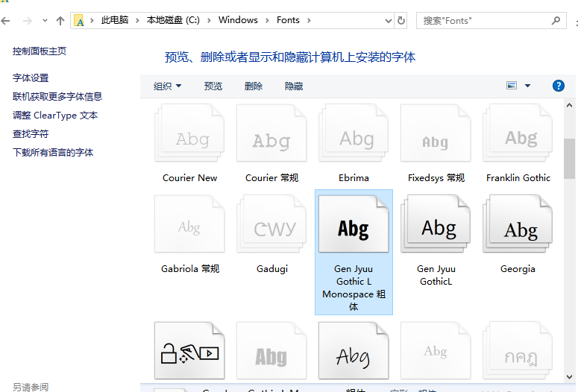Open 控制面板主页 link
The image size is (578, 392).
tap(40, 51)
